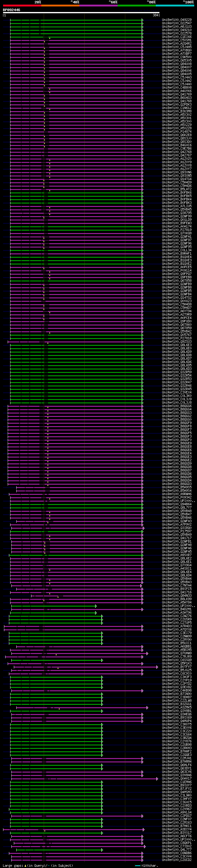
Task: Select the UniRef100_C9K5V0 label
Action: tap(177, 57)
